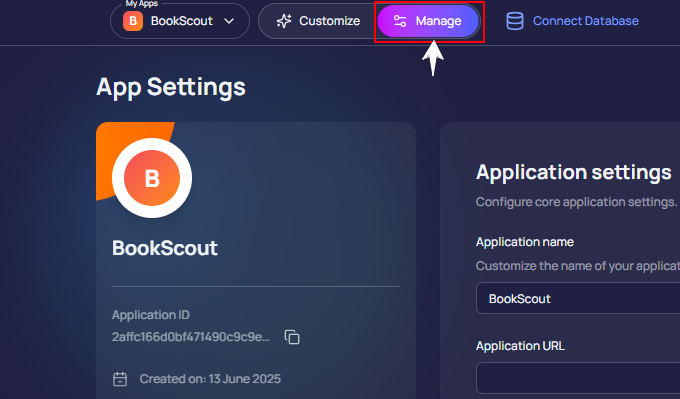Click the orange B app icon in selector
The image size is (680, 399).
coord(133,21)
